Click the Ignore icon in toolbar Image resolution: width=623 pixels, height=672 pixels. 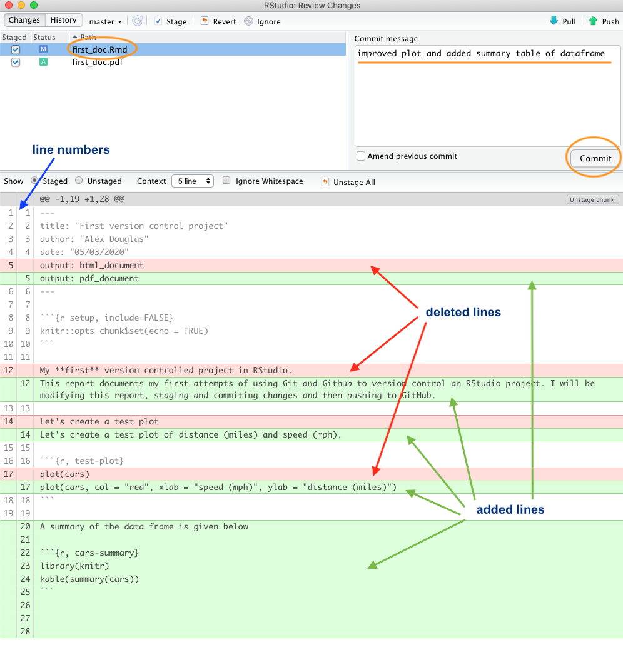(249, 21)
